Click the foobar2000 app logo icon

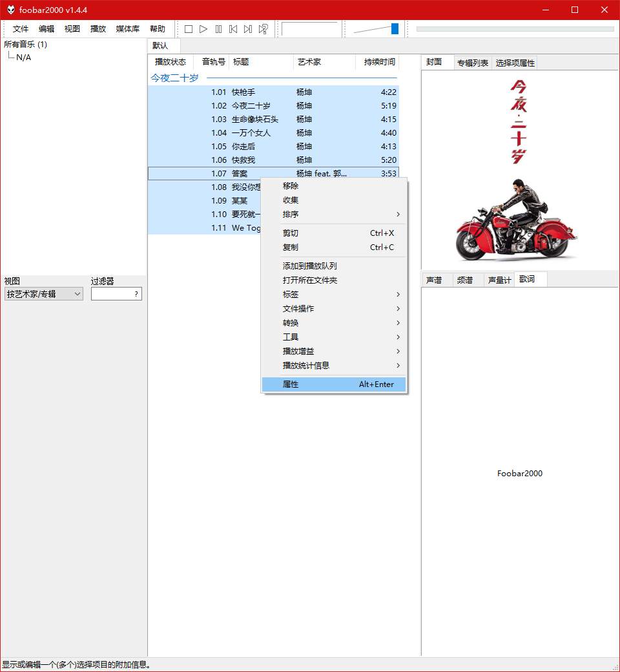(10, 10)
